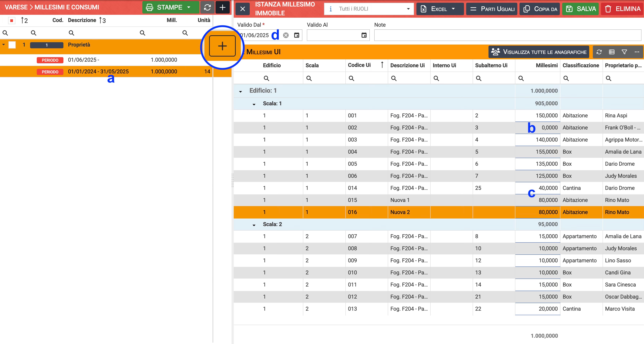Expand the Stampe dropdown menu
Image resolution: width=644 pixels, height=344 pixels.
(x=189, y=8)
